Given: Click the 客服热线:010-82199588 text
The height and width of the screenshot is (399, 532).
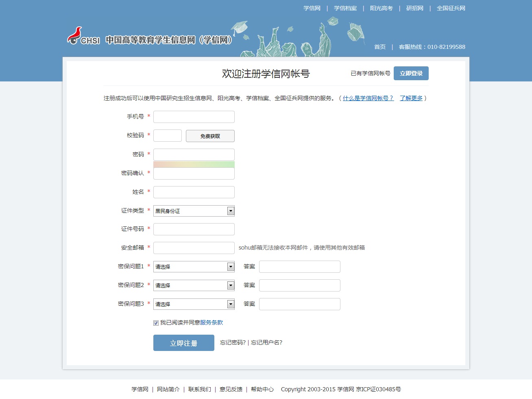Looking at the screenshot, I should coord(432,47).
